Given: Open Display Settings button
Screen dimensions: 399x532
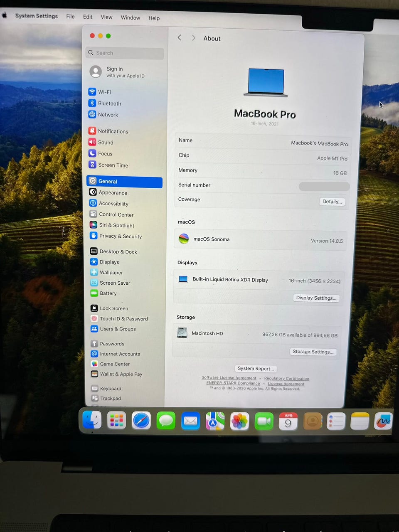Looking at the screenshot, I should 316,298.
